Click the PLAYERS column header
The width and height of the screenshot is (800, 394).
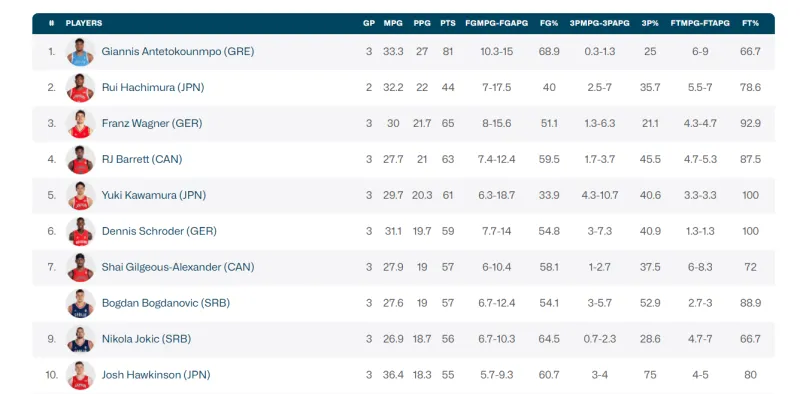[84, 23]
